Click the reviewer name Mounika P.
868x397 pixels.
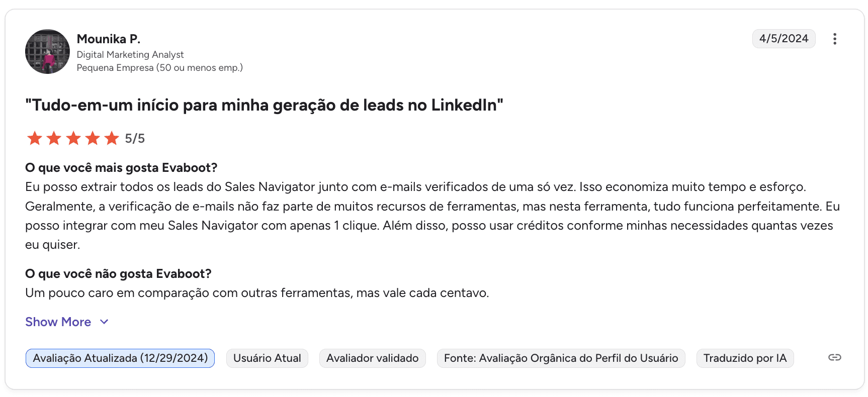click(108, 39)
